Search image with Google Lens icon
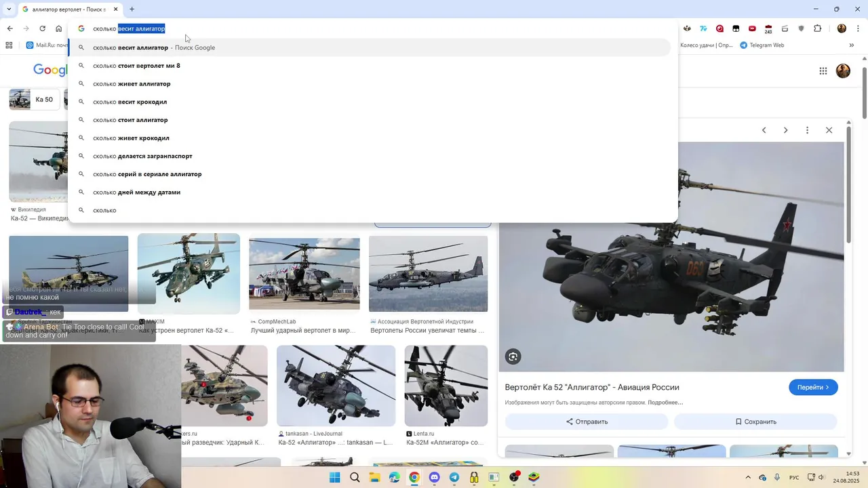 tap(513, 357)
